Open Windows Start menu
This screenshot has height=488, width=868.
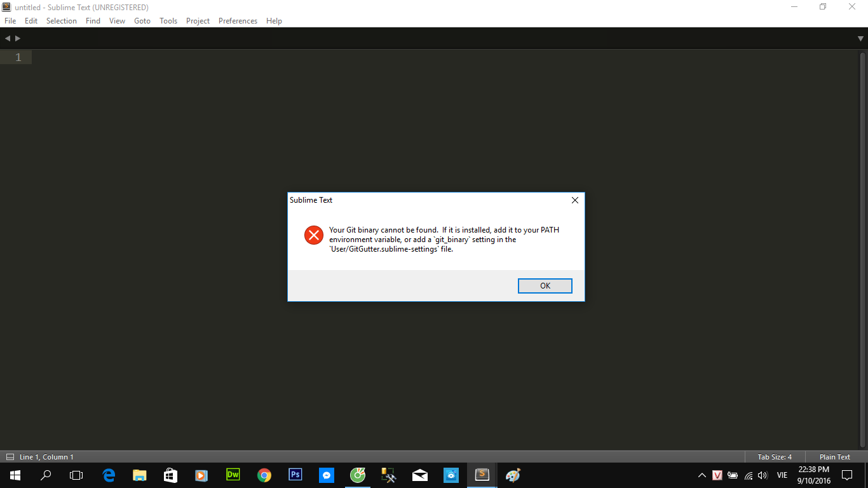15,475
